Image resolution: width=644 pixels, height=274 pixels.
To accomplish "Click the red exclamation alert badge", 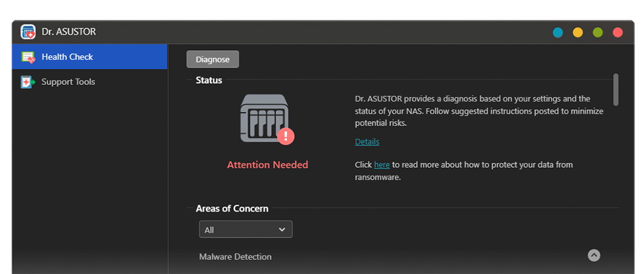I will tap(286, 136).
